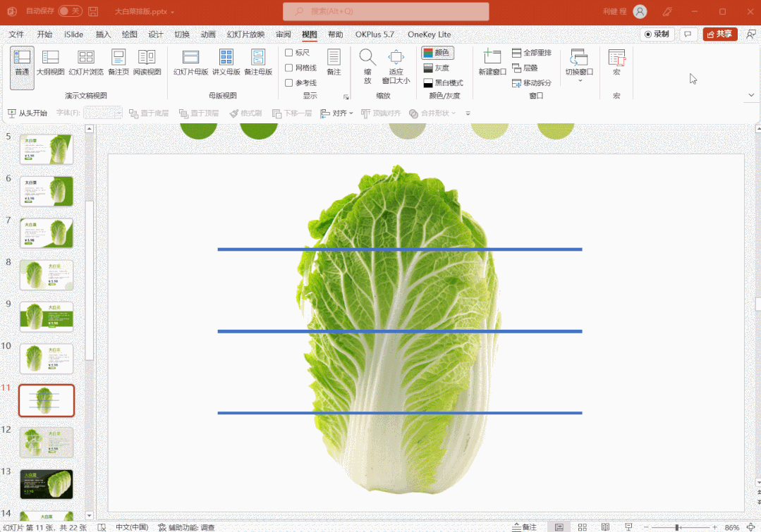
Task: Select Color (颜色) mode
Action: pos(437,52)
